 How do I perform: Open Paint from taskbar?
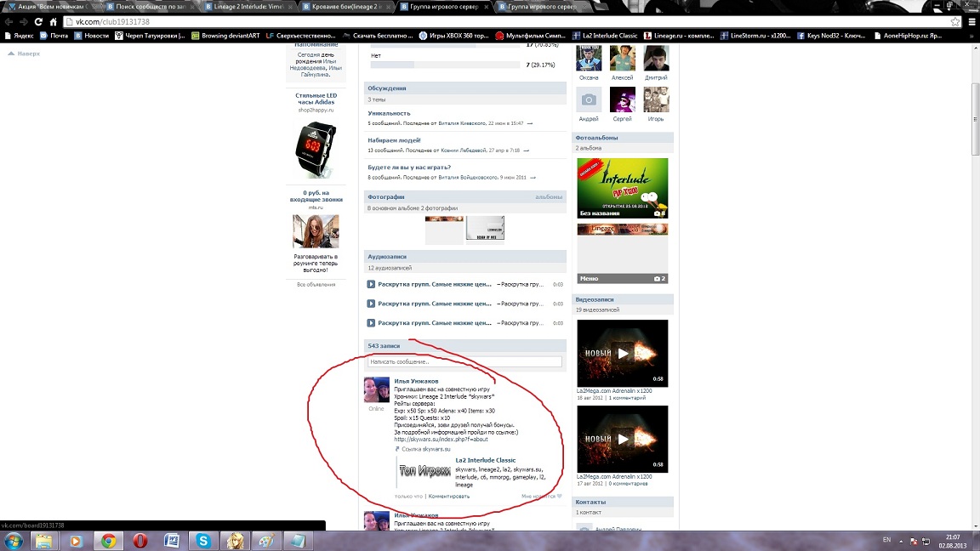point(267,541)
